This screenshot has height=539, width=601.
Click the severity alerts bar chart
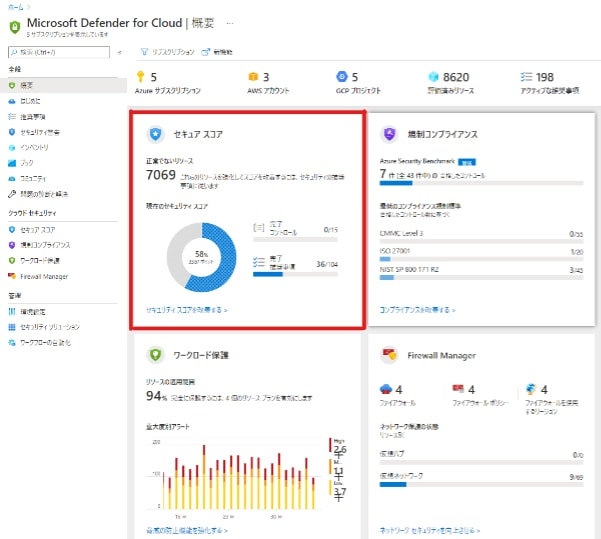[236, 476]
